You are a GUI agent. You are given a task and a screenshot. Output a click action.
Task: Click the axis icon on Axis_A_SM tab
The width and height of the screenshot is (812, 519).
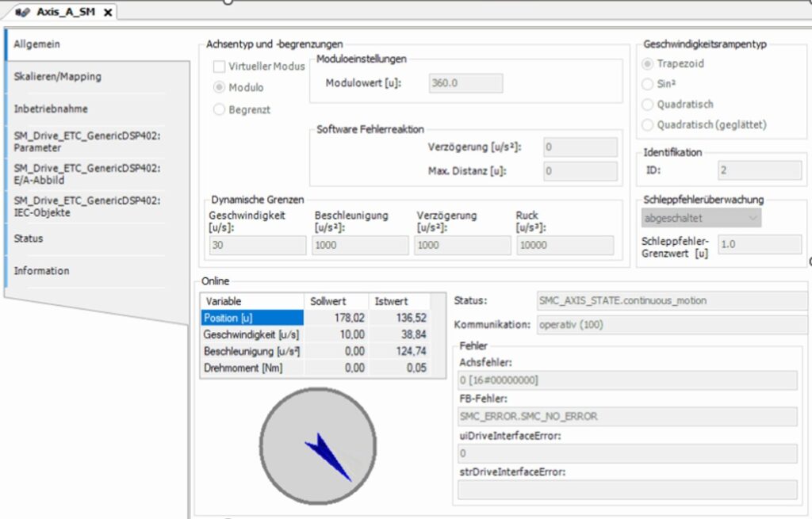[x=23, y=12]
